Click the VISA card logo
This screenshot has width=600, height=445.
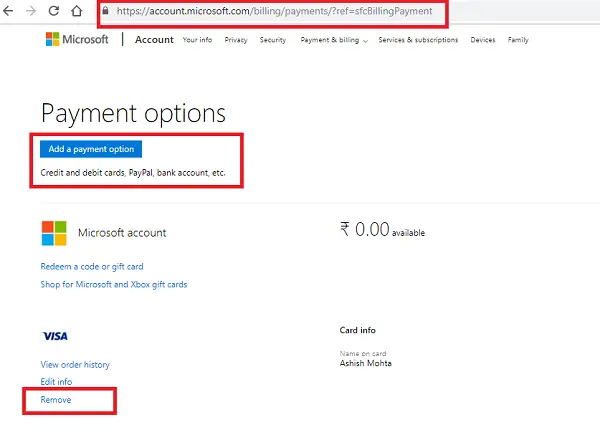click(x=54, y=336)
